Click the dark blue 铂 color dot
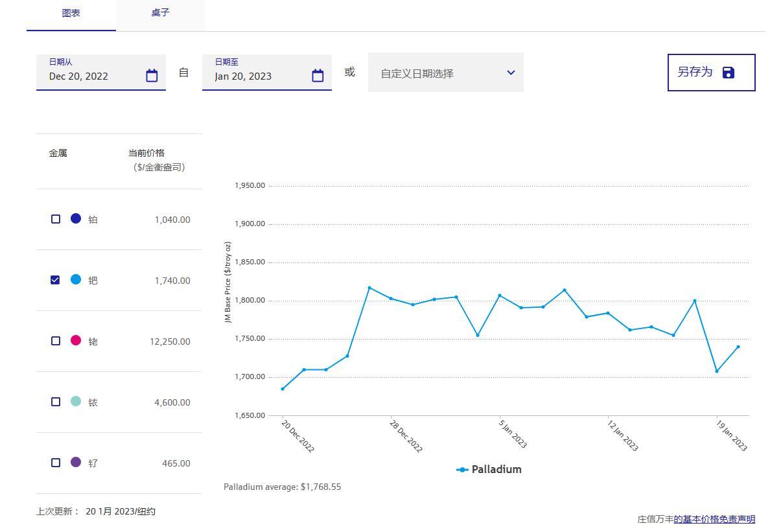Image resolution: width=770 pixels, height=532 pixels. coord(76,218)
